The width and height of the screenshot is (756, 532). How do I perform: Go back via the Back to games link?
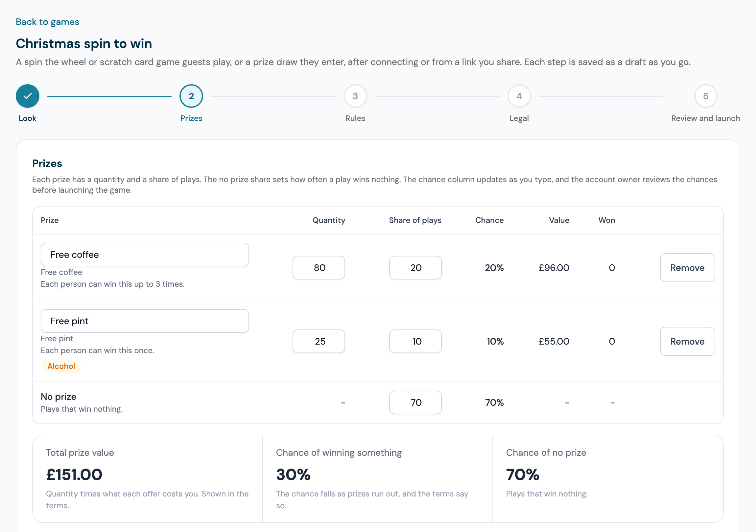[x=47, y=22]
